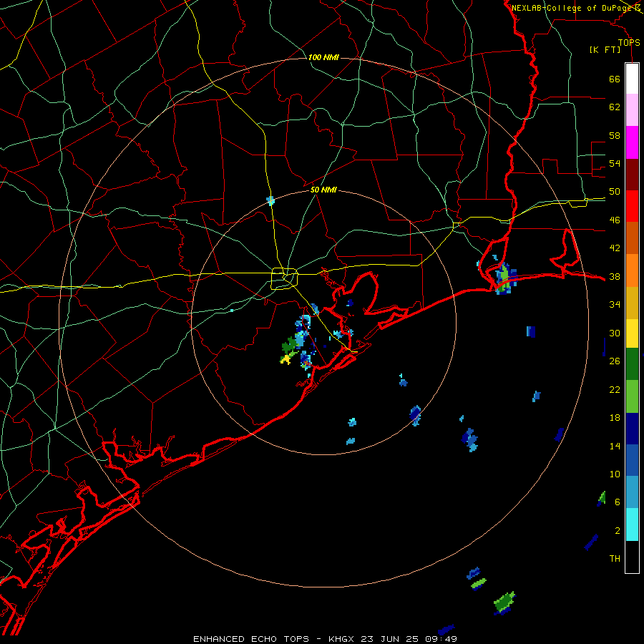Click the '6' legend value
This screenshot has width=644, height=644.
617,502
